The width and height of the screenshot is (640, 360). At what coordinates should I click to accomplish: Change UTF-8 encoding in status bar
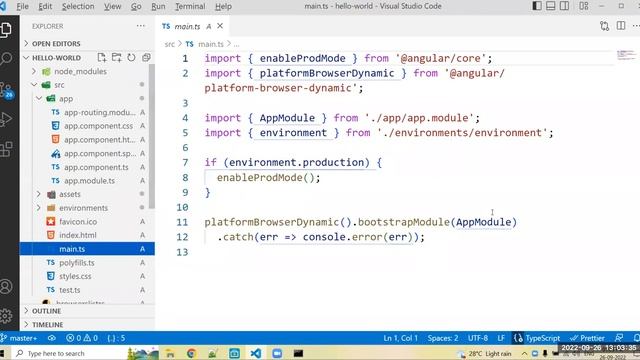(x=478, y=338)
